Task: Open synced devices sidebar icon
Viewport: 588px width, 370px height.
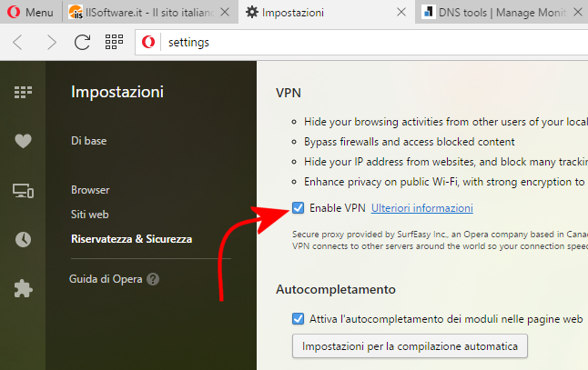Action: [23, 191]
